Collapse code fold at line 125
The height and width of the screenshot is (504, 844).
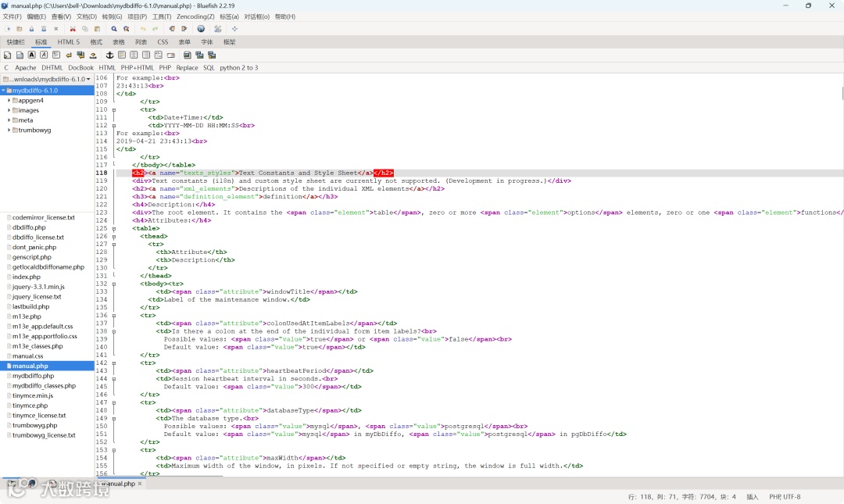tap(113, 228)
